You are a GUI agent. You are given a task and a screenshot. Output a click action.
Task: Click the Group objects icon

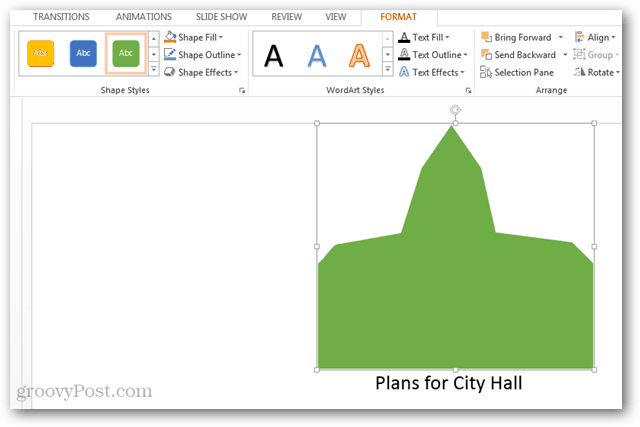pos(579,54)
